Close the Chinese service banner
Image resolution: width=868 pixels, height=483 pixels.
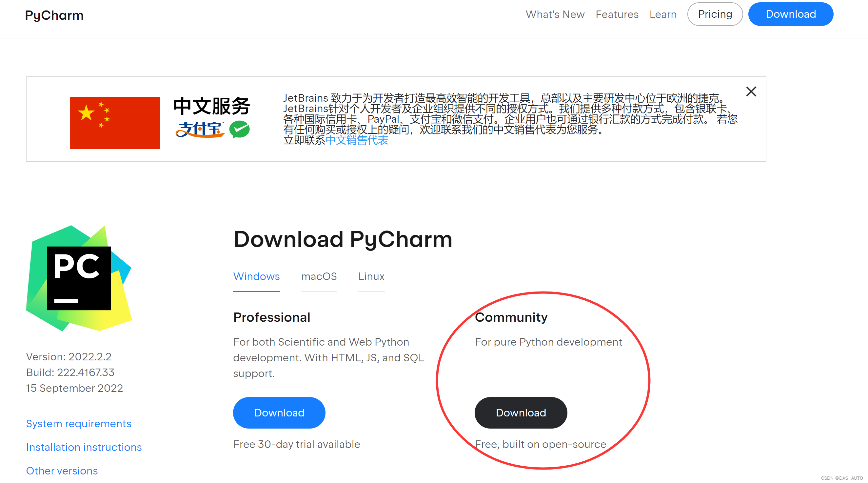click(751, 91)
